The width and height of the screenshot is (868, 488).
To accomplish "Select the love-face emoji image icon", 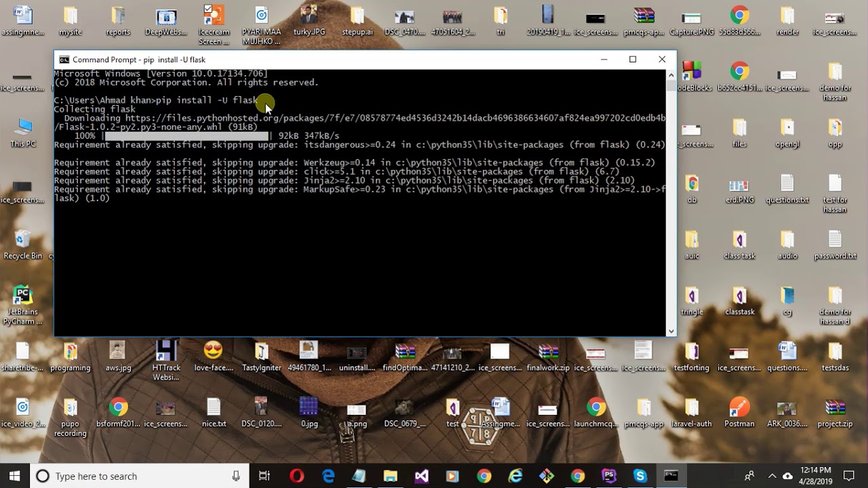I will pos(214,357).
